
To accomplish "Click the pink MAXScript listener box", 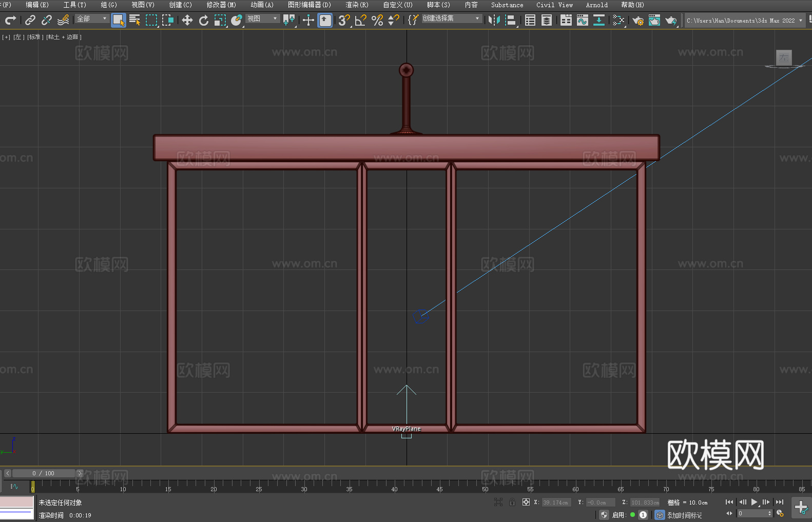I will click(x=17, y=502).
